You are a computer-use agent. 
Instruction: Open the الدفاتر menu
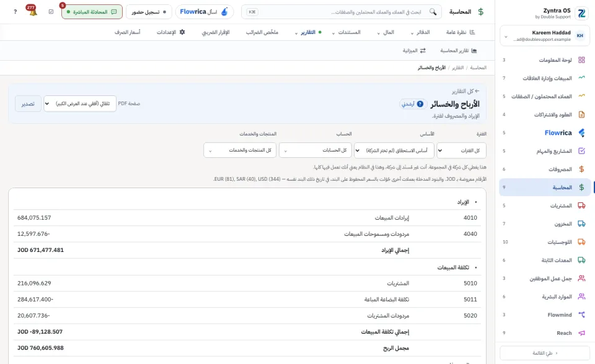point(420,32)
